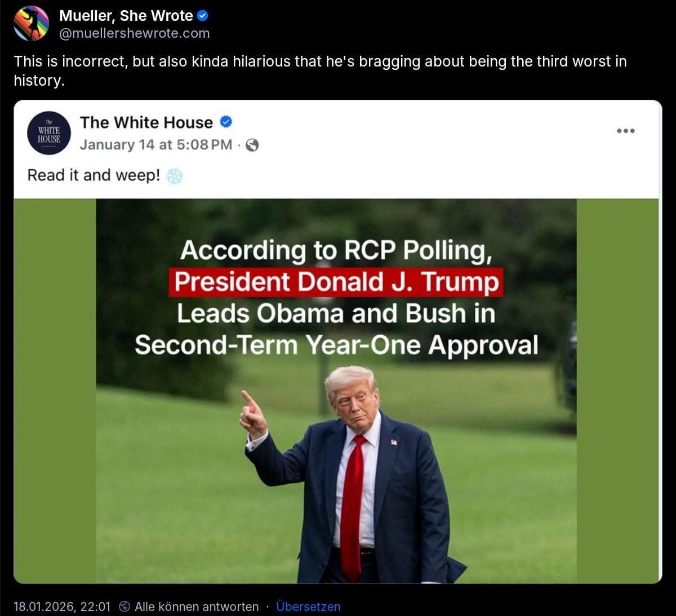This screenshot has height=616, width=676.
Task: Click Alle können antworten reply setting
Action: 197,606
